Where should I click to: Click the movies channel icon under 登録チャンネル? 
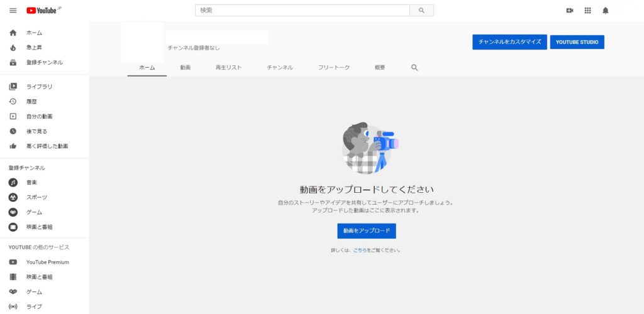pos(13,227)
